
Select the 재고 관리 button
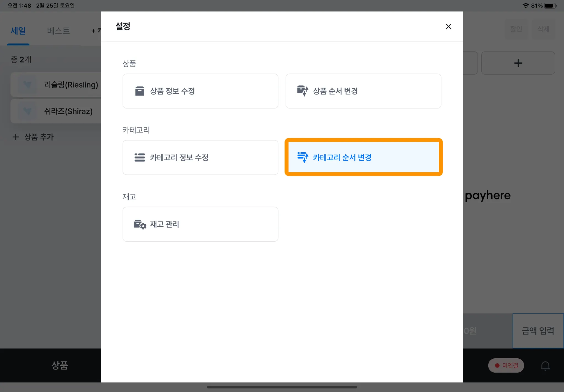tap(200, 224)
